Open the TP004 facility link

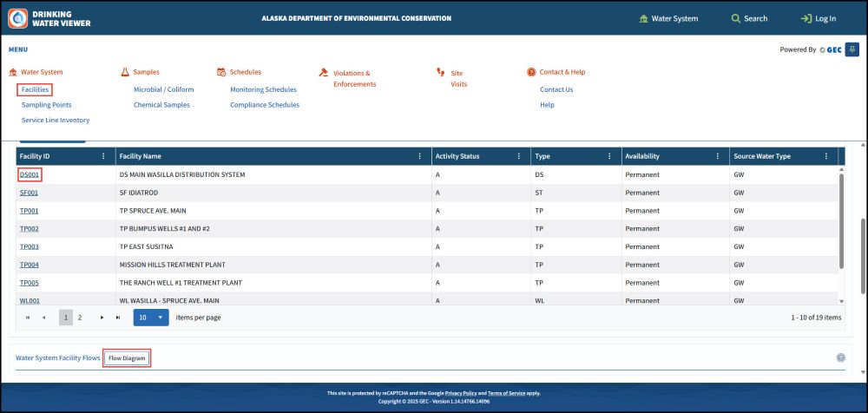tap(29, 265)
